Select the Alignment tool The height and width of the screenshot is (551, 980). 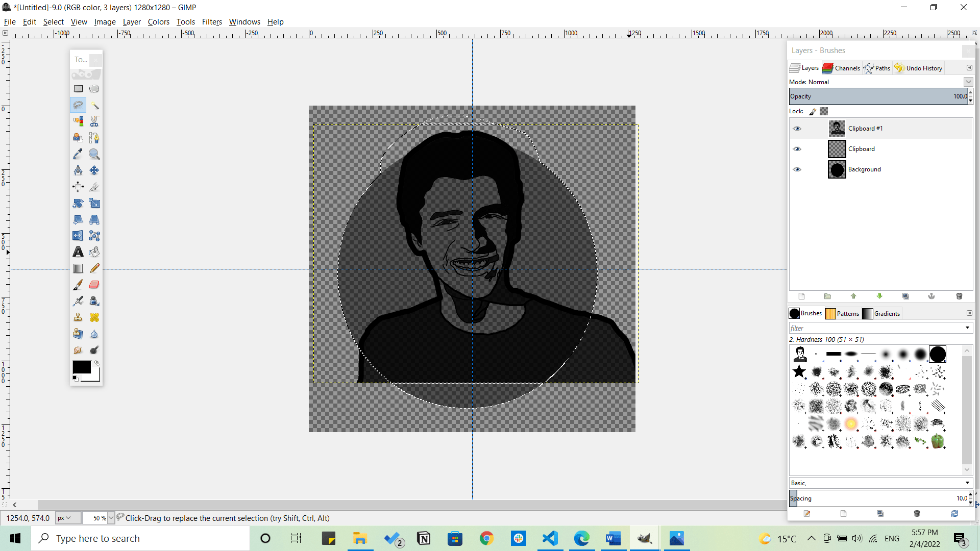pos(78,187)
